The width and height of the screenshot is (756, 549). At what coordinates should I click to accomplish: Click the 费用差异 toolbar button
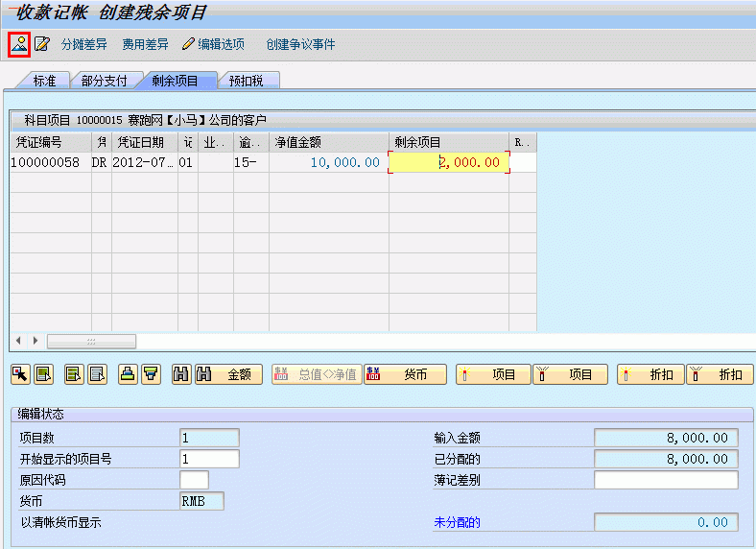(145, 44)
